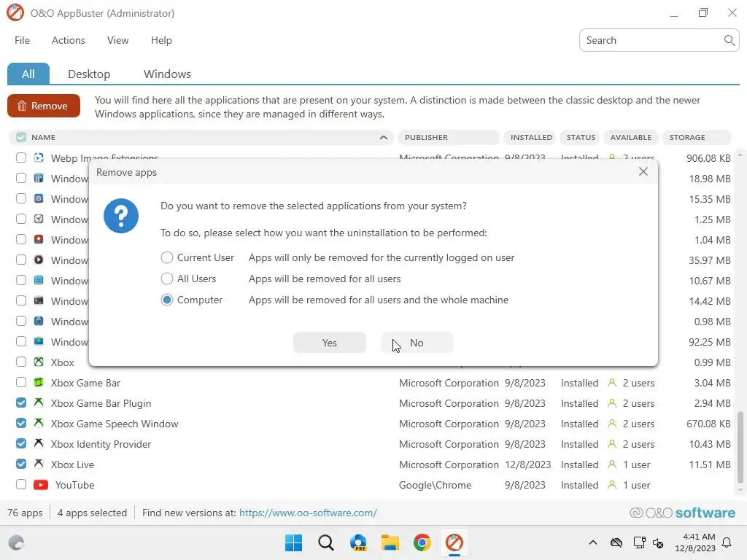Select the Xbox Game Bar Plugin row name
747x560 pixels.
pyautogui.click(x=101, y=403)
